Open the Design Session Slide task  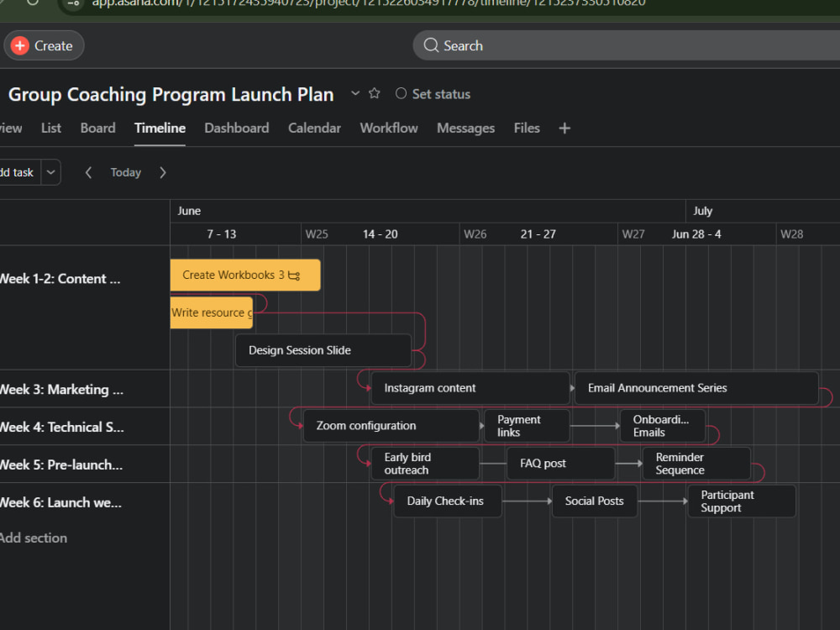coord(323,350)
